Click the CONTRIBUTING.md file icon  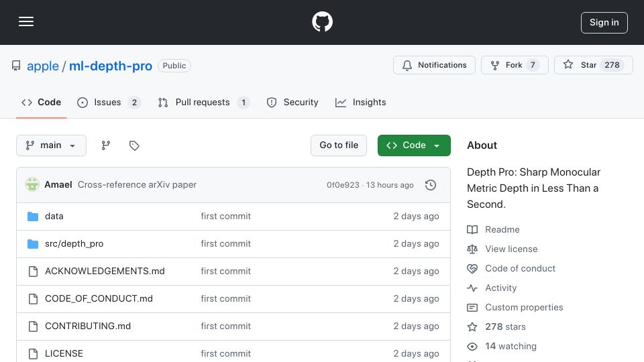coord(33,326)
